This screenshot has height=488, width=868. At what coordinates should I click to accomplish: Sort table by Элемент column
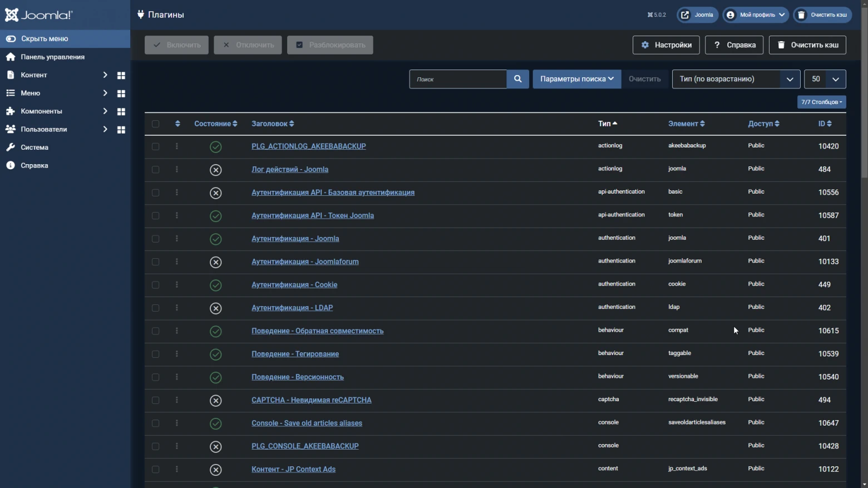point(687,124)
